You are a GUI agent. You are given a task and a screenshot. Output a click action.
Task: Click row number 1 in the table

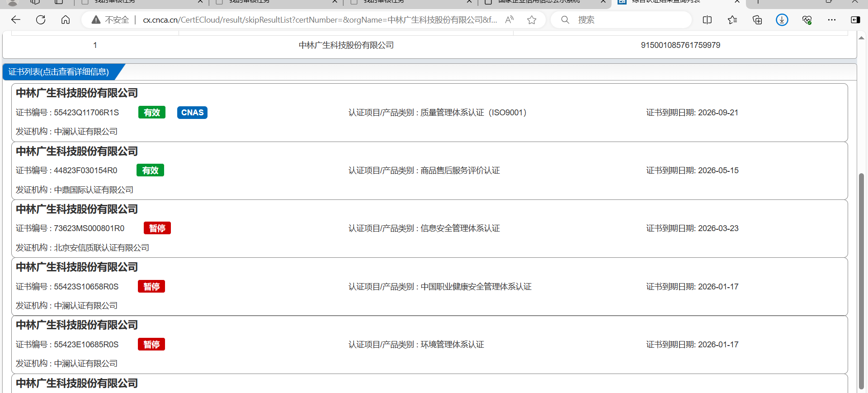coord(95,45)
